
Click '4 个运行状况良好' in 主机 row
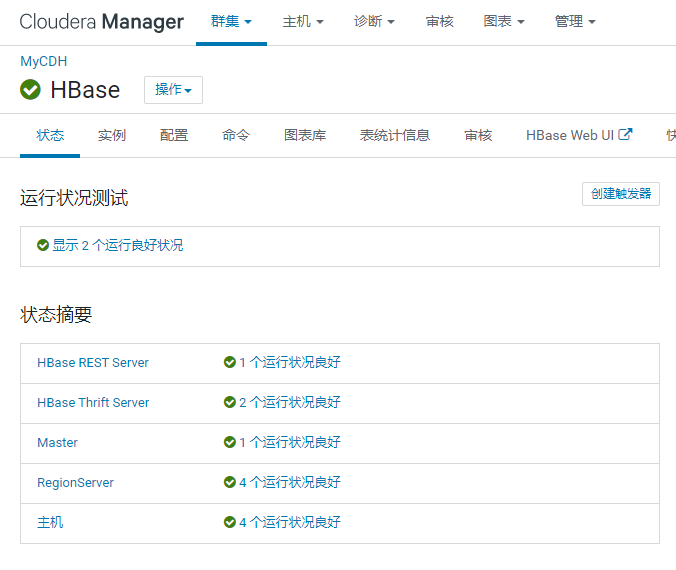[290, 522]
